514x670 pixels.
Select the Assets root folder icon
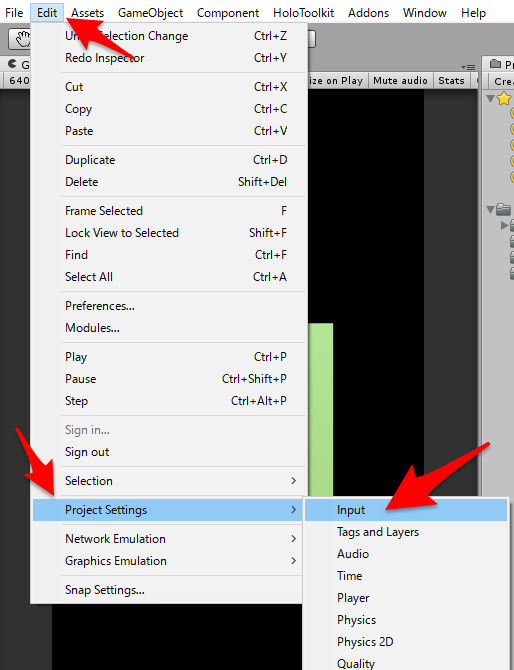[504, 209]
